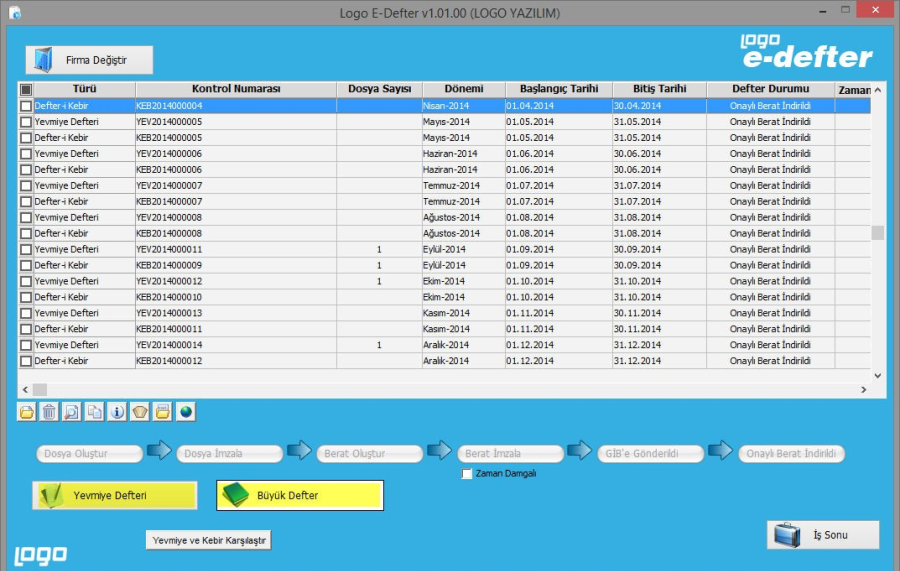The width and height of the screenshot is (900, 571).
Task: Tick the checkbox for KEB2014000006
Action: coord(26,170)
